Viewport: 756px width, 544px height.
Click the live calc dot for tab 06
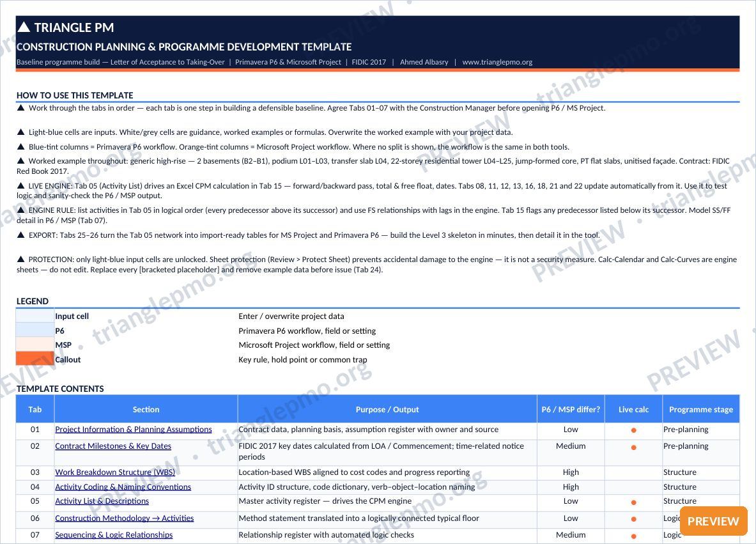click(633, 520)
